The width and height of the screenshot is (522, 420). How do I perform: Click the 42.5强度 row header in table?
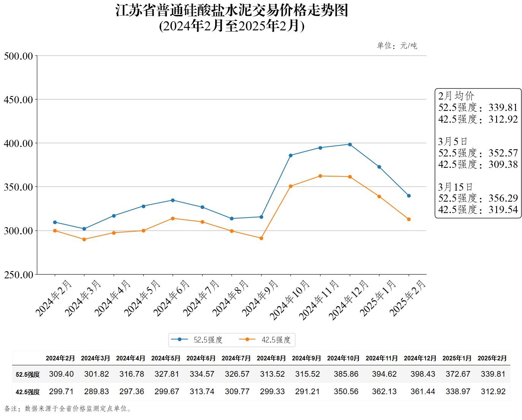[27, 392]
